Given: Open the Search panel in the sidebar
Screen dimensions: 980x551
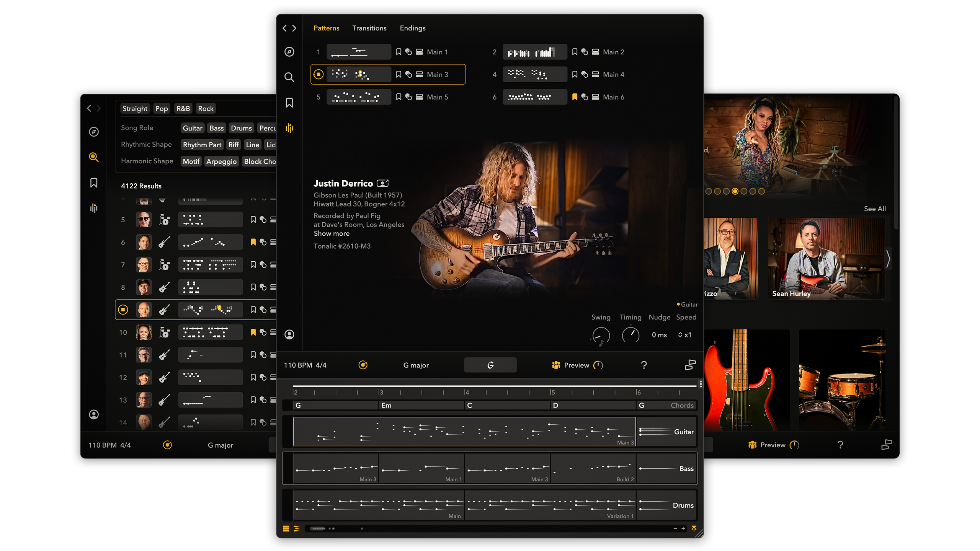Looking at the screenshot, I should 289,77.
